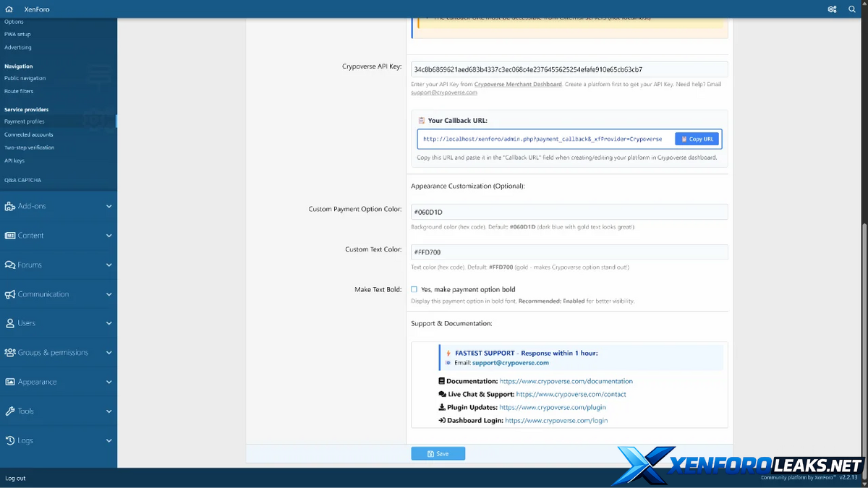Click the Logs history clock icon
The width and height of the screenshot is (868, 488).
point(10,440)
